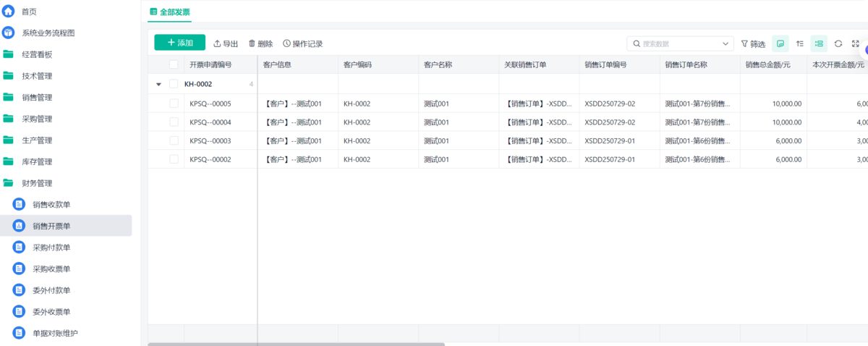Viewport: 868px width, 346px height.
Task: Click the 委外付款单 document icon
Action: (x=20, y=290)
